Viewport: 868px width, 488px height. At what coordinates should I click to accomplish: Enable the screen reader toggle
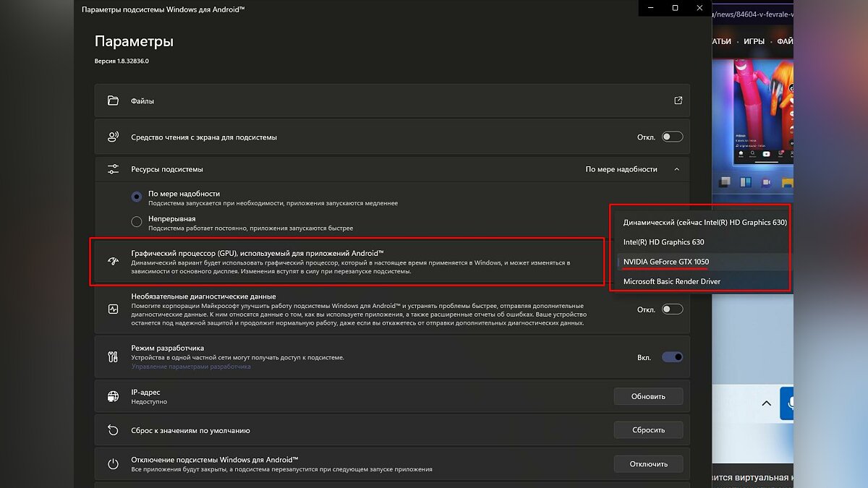point(671,137)
